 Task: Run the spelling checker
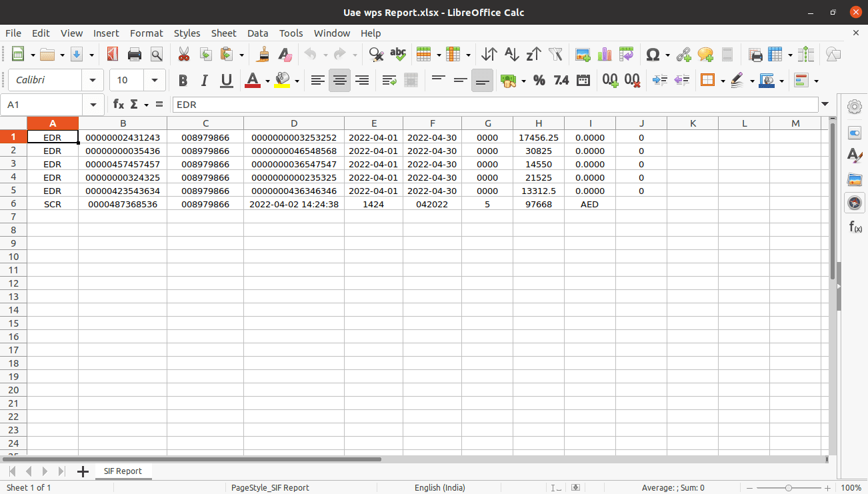[398, 54]
